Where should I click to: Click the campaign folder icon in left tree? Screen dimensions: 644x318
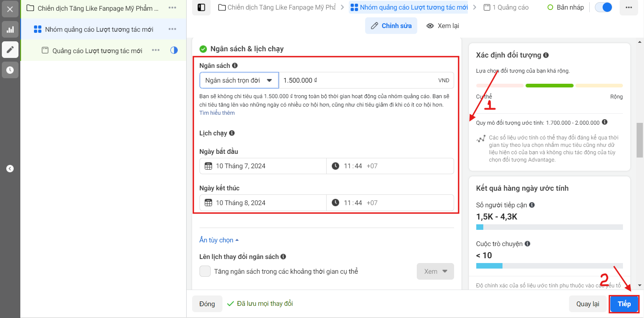click(30, 8)
